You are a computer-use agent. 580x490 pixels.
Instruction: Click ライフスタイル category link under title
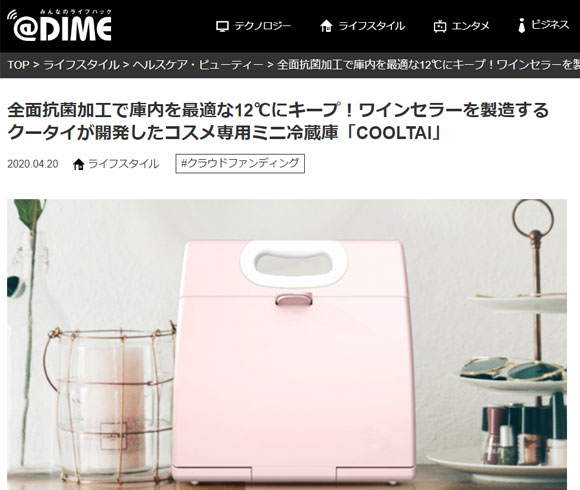(124, 164)
